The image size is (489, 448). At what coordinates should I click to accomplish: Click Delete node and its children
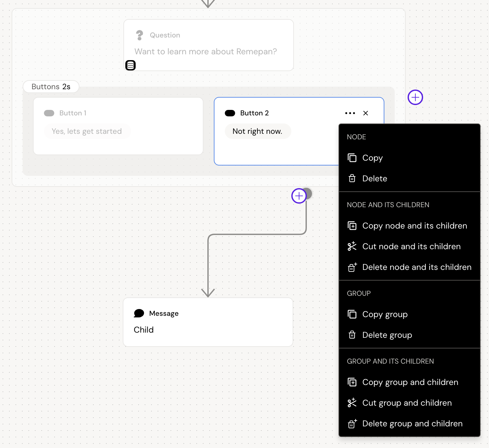coord(417,267)
